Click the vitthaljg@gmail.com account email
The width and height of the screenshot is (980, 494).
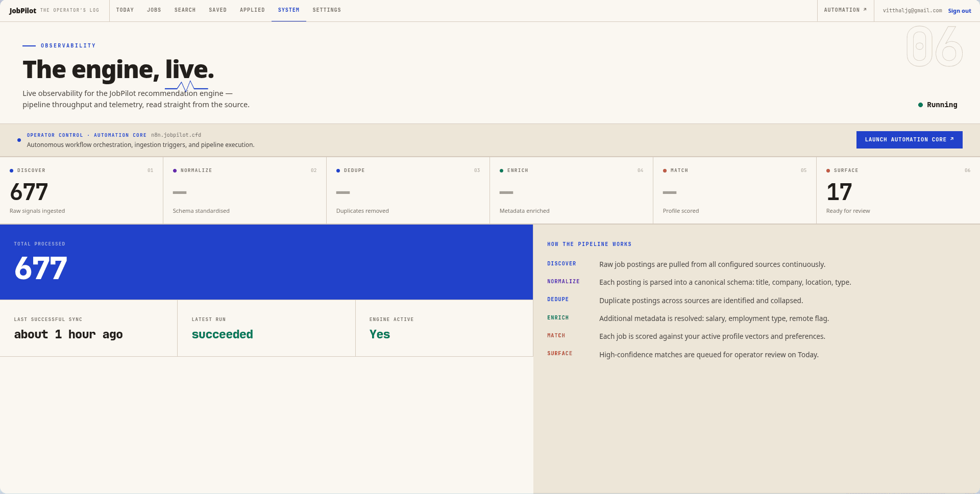[x=913, y=11]
